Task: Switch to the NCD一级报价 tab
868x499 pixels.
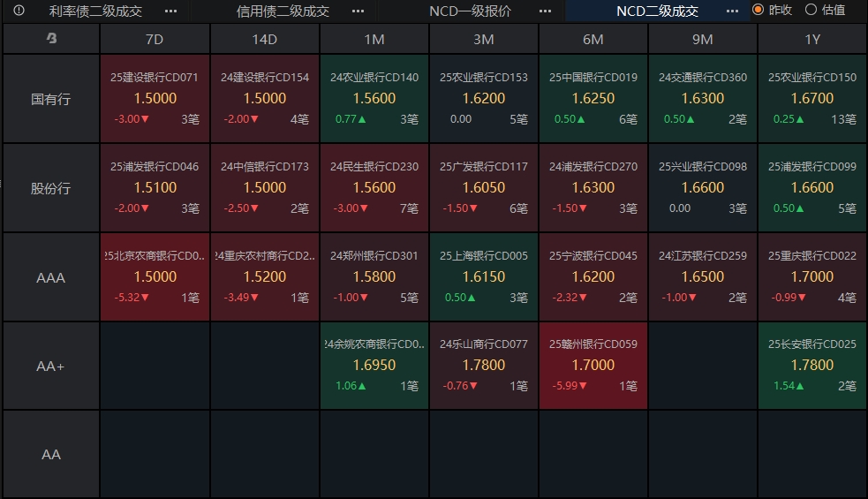Action: click(x=470, y=11)
